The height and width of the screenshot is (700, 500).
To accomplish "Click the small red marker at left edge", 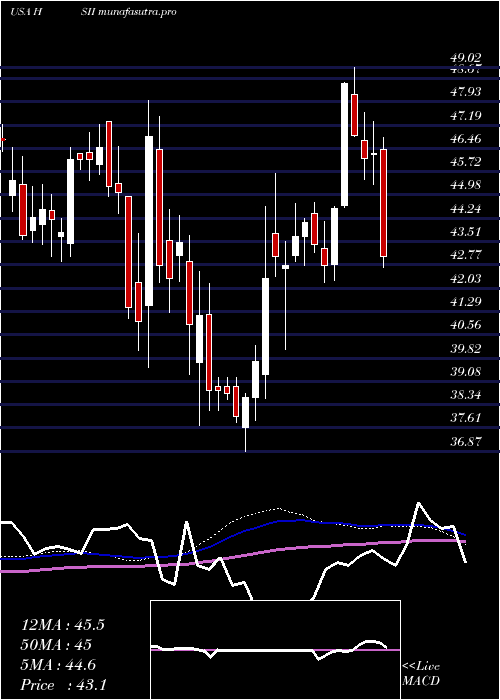I will point(3,140).
